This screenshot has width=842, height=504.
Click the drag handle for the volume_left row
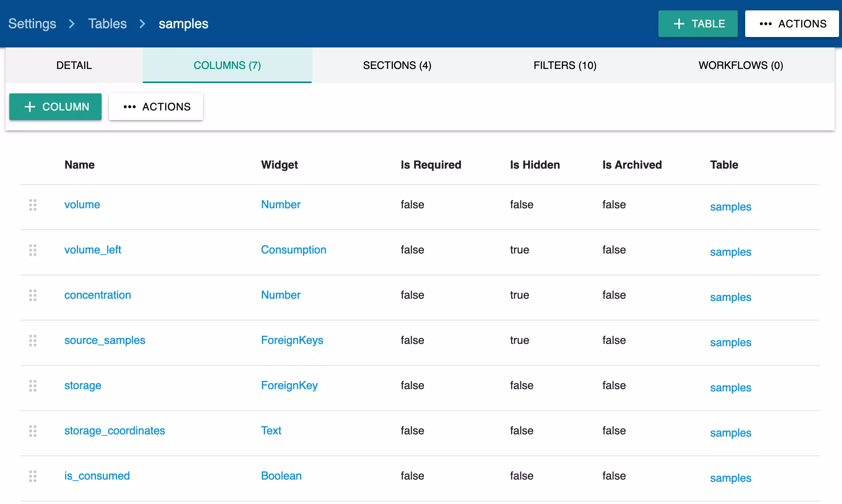33,250
